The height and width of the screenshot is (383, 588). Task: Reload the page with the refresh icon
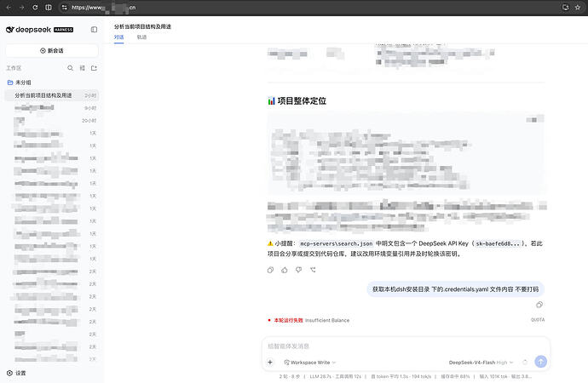(35, 7)
